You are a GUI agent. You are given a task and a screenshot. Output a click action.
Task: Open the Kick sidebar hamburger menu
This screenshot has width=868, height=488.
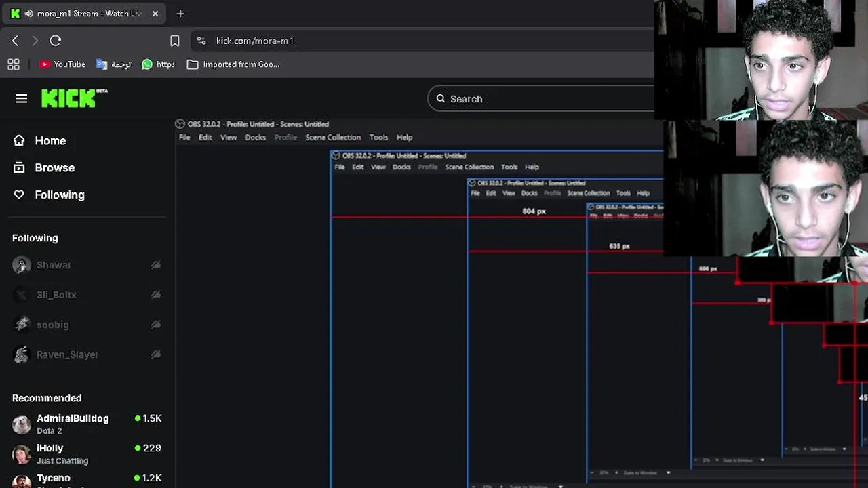(x=22, y=99)
